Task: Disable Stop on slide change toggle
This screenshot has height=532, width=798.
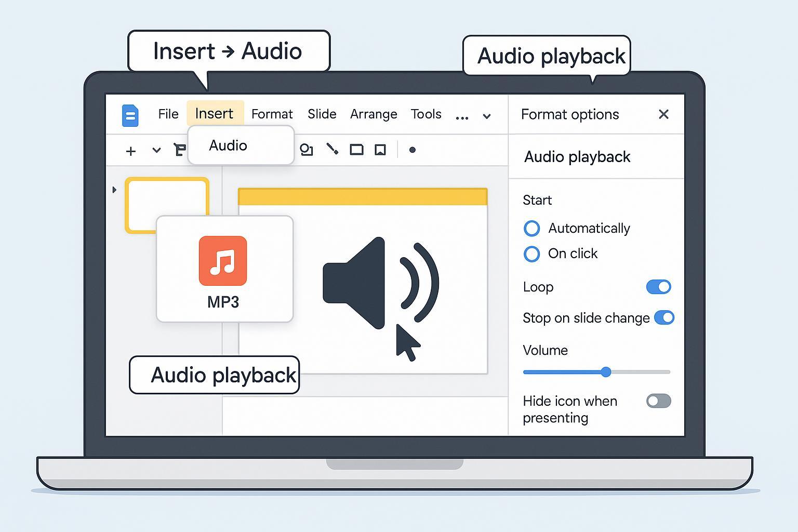Action: pyautogui.click(x=664, y=317)
